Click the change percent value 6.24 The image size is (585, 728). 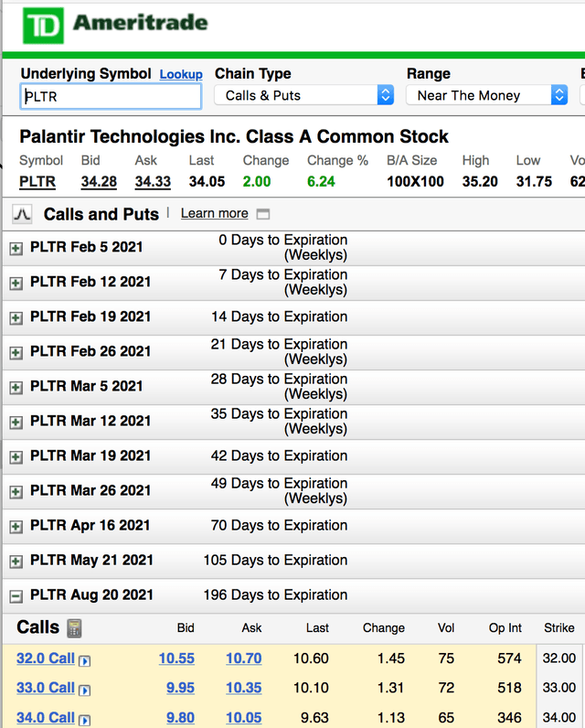(x=321, y=181)
